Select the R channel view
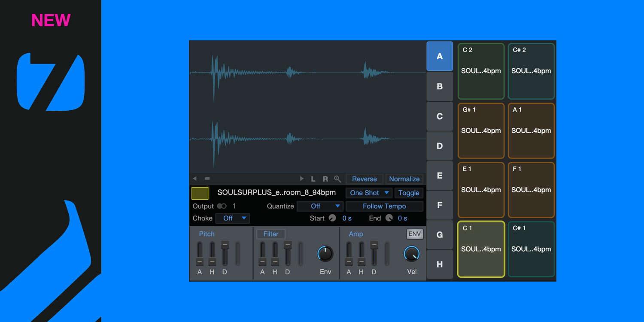 [325, 179]
